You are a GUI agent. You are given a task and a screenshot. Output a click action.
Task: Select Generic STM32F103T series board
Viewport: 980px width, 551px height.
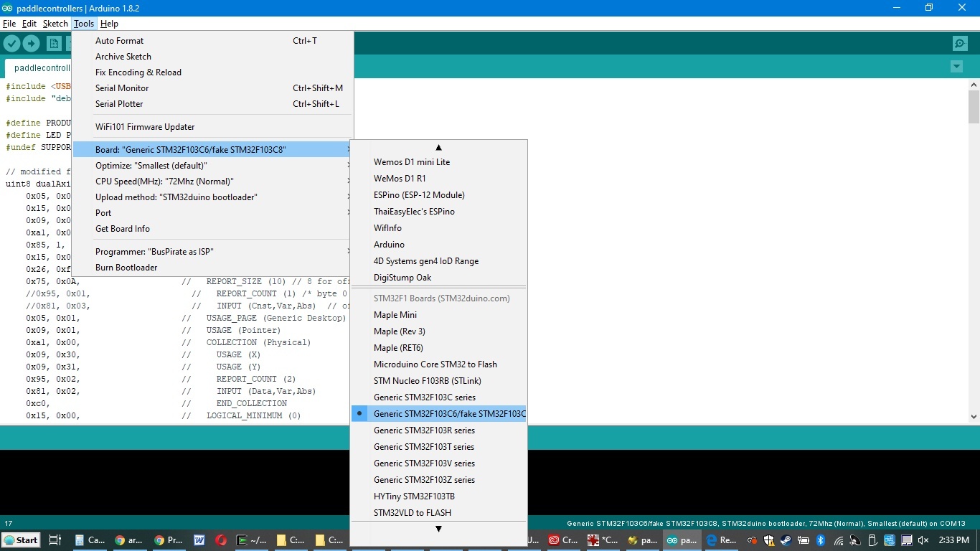[438, 447]
